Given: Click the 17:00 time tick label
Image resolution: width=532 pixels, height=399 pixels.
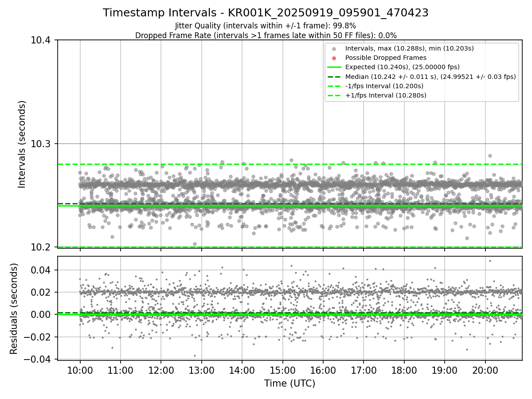Looking at the screenshot, I should coord(364,370).
